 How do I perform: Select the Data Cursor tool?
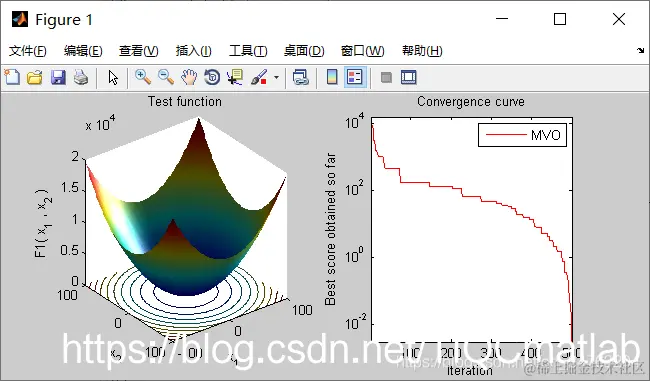pos(235,77)
